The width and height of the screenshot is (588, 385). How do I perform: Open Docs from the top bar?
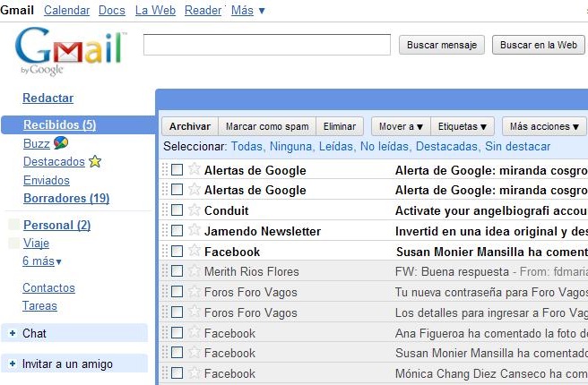[x=112, y=11]
